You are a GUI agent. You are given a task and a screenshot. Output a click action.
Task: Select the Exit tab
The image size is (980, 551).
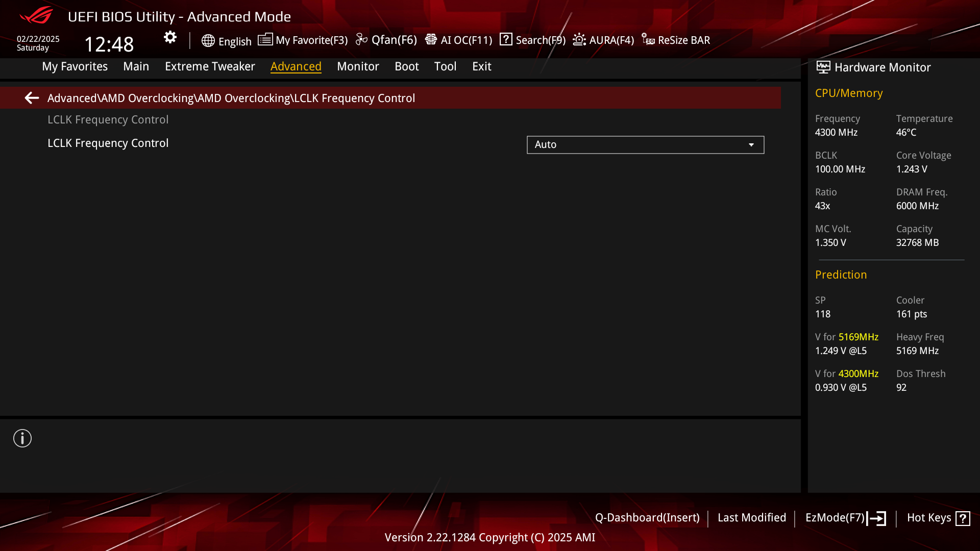(481, 66)
